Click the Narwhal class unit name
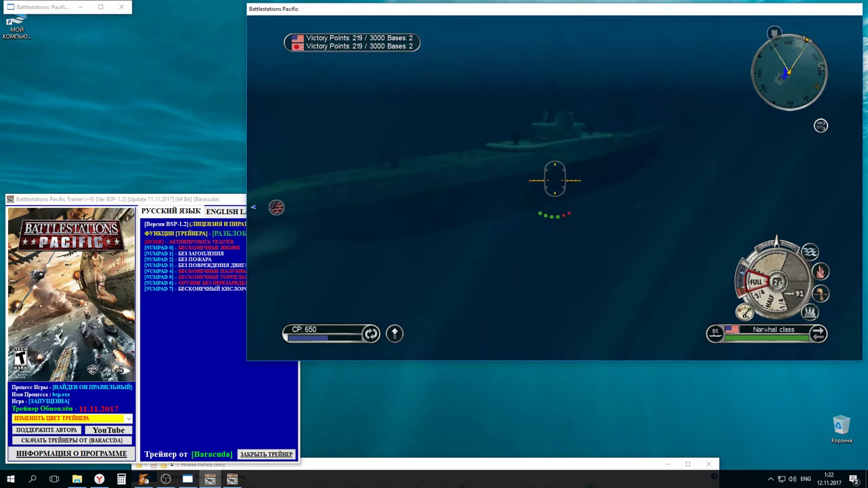 pos(773,329)
